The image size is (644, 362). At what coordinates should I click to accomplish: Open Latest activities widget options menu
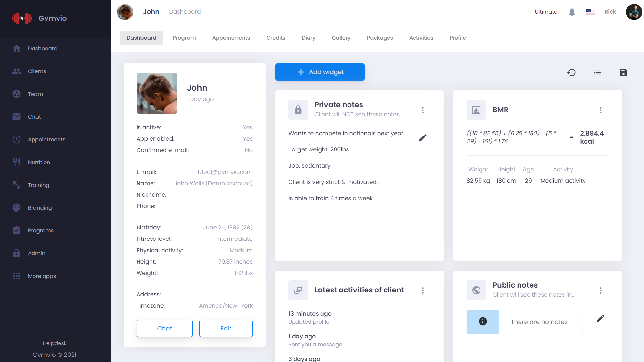[x=423, y=291]
